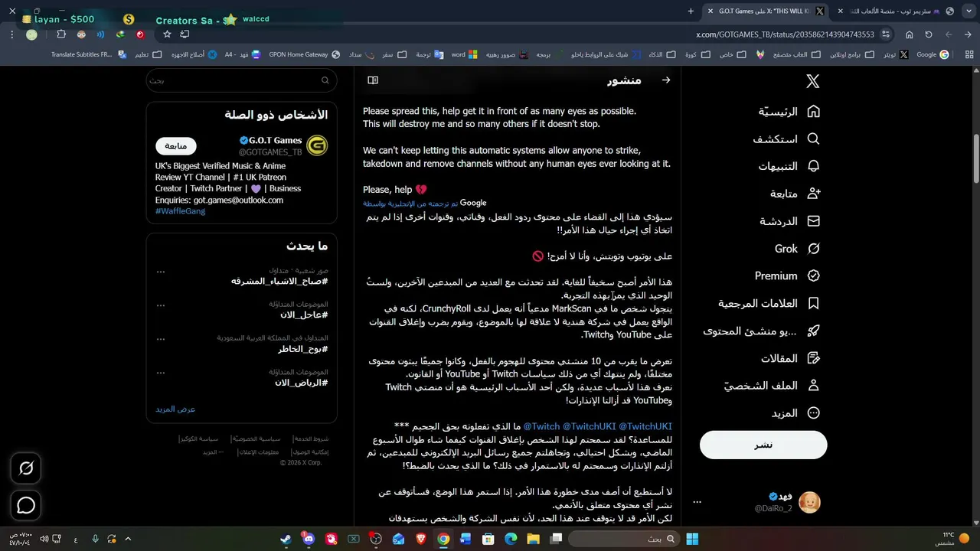Image resolution: width=980 pixels, height=551 pixels.
Task: Open trend #عاجل_الان
Action: click(x=304, y=315)
